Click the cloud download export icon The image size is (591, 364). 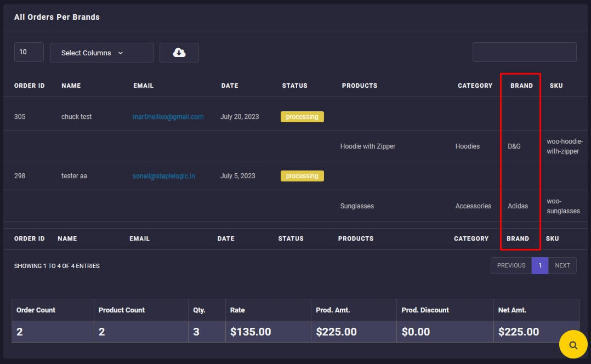pyautogui.click(x=179, y=53)
